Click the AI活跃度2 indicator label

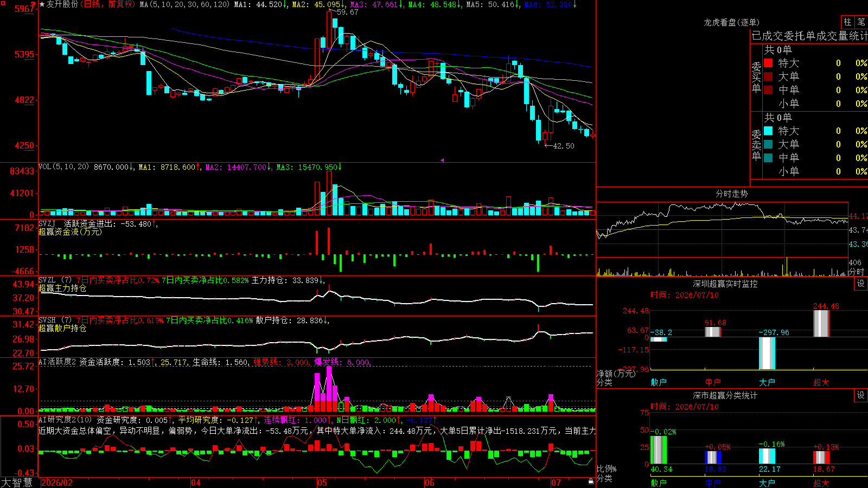(58, 362)
